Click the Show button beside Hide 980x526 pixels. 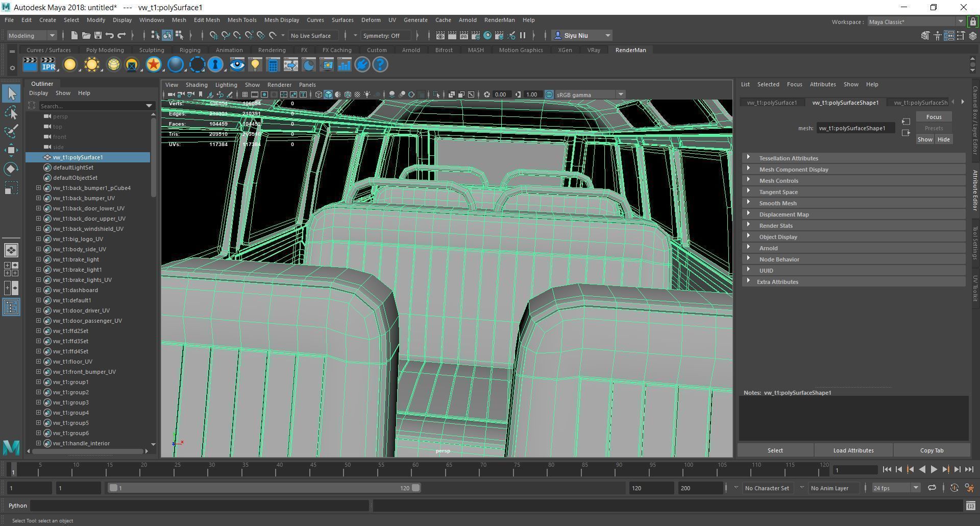925,139
